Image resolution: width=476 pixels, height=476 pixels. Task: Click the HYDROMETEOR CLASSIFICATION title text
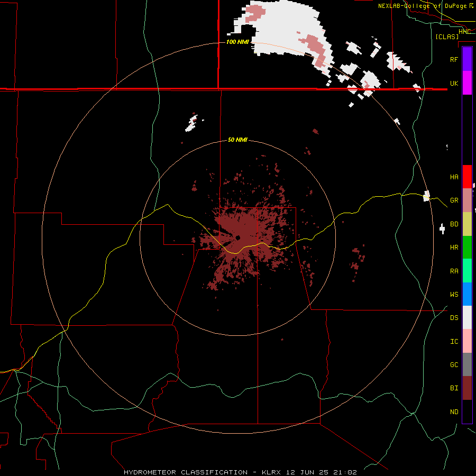tap(186, 472)
